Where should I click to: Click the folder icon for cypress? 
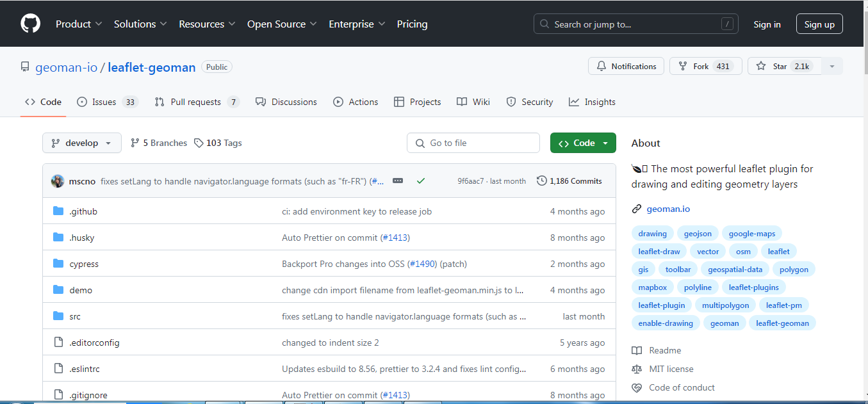click(x=58, y=264)
